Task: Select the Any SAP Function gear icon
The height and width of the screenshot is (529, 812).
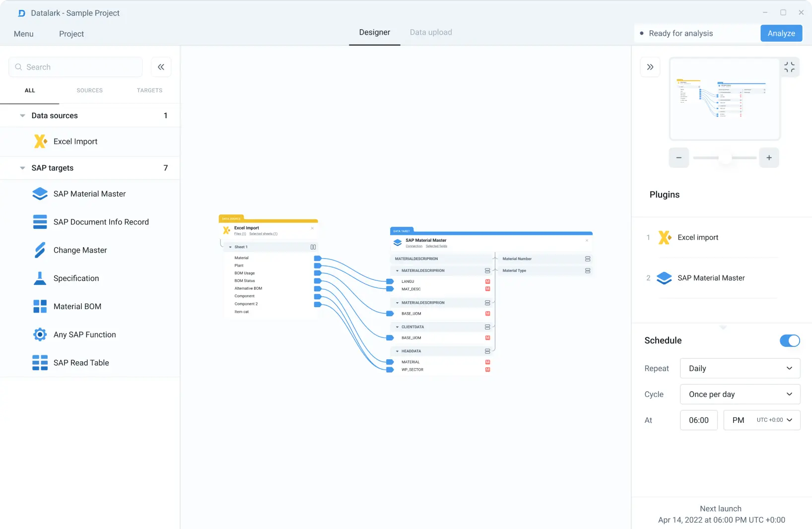Action: pyautogui.click(x=40, y=334)
